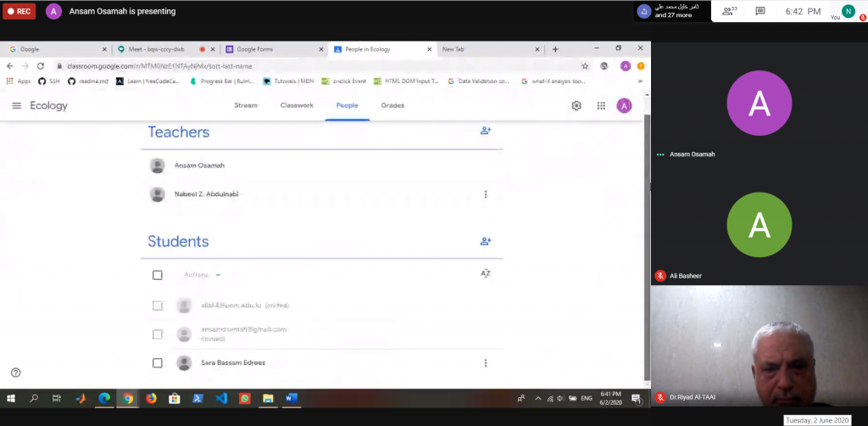Open the Stream page
868x426 pixels.
246,106
